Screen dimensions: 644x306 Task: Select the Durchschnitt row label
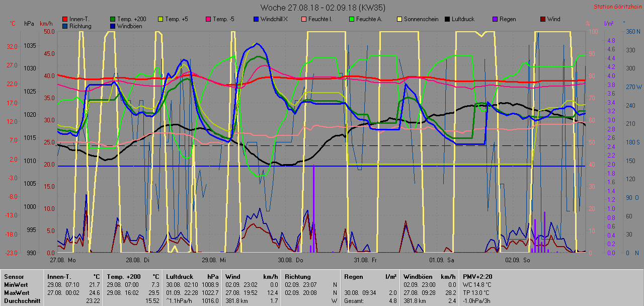click(x=21, y=300)
